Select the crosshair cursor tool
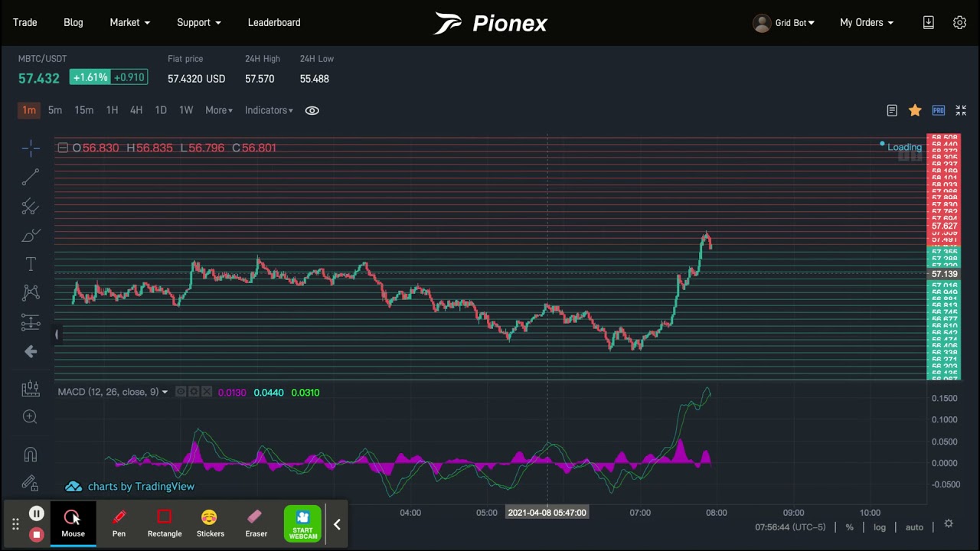Image resolution: width=980 pixels, height=551 pixels. (31, 148)
